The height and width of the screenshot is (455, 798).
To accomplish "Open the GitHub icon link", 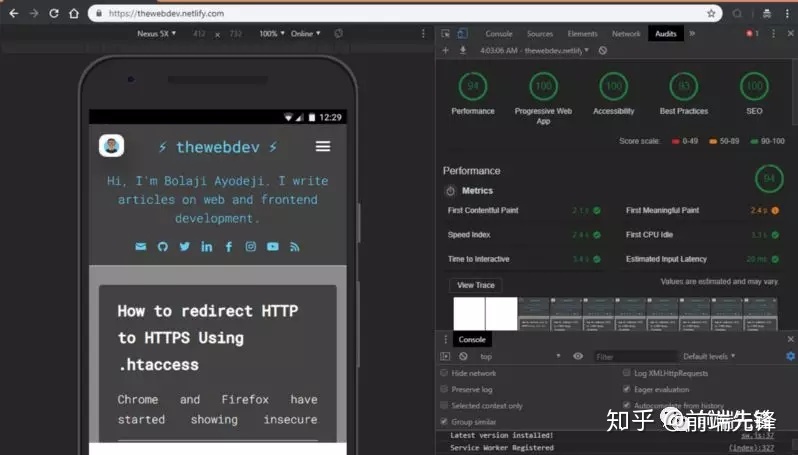I will click(x=163, y=247).
